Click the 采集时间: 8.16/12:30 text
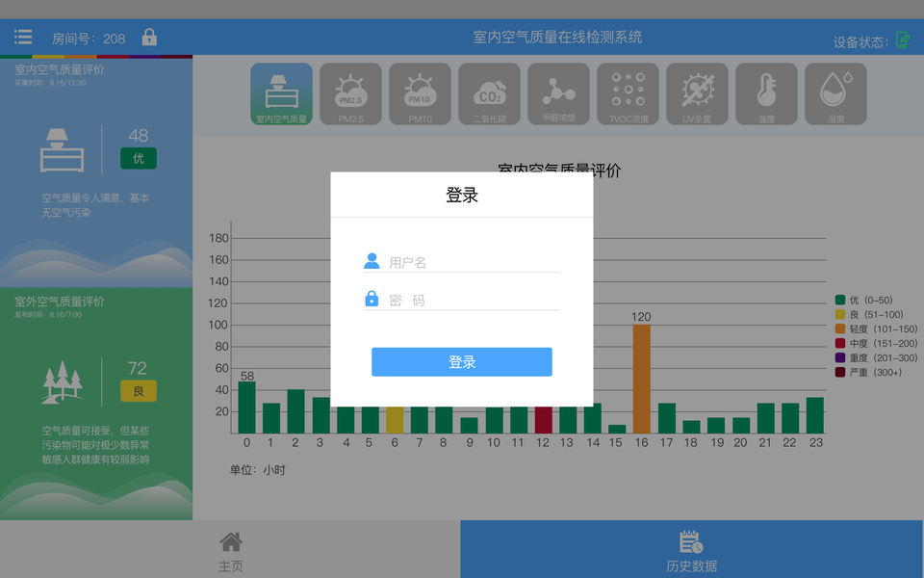 tap(50, 83)
